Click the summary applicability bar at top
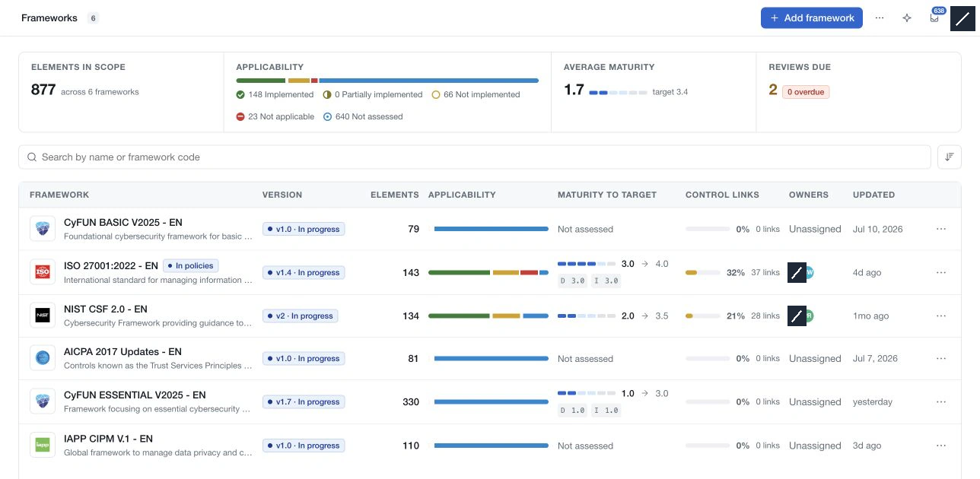The image size is (980, 479). coord(387,81)
